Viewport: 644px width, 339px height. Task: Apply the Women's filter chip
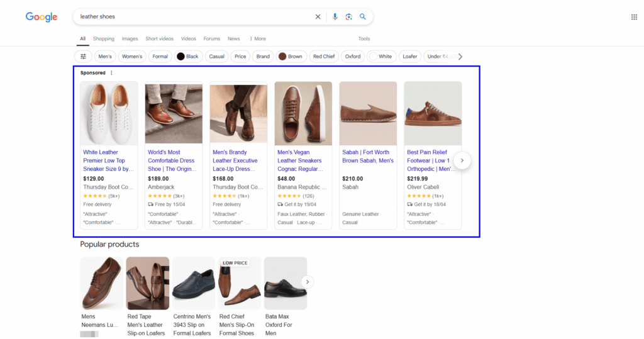pos(132,57)
